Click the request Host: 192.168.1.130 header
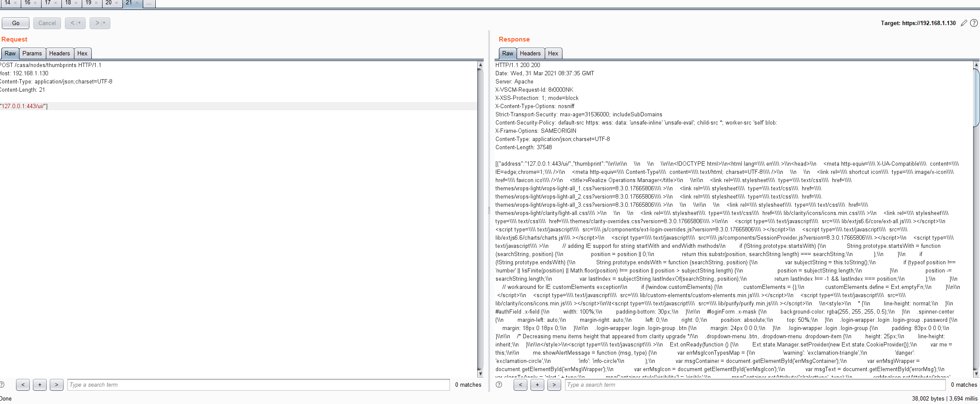Screen dimensions: 980x404 point(24,74)
